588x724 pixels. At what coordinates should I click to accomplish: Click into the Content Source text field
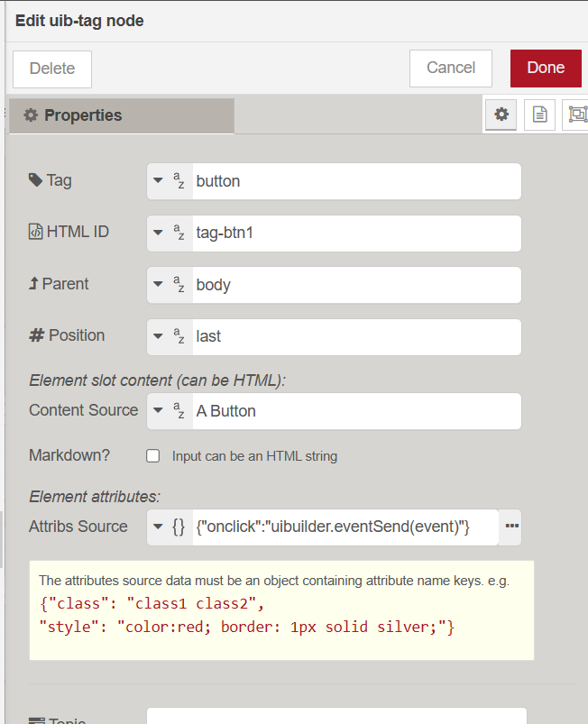coord(354,411)
